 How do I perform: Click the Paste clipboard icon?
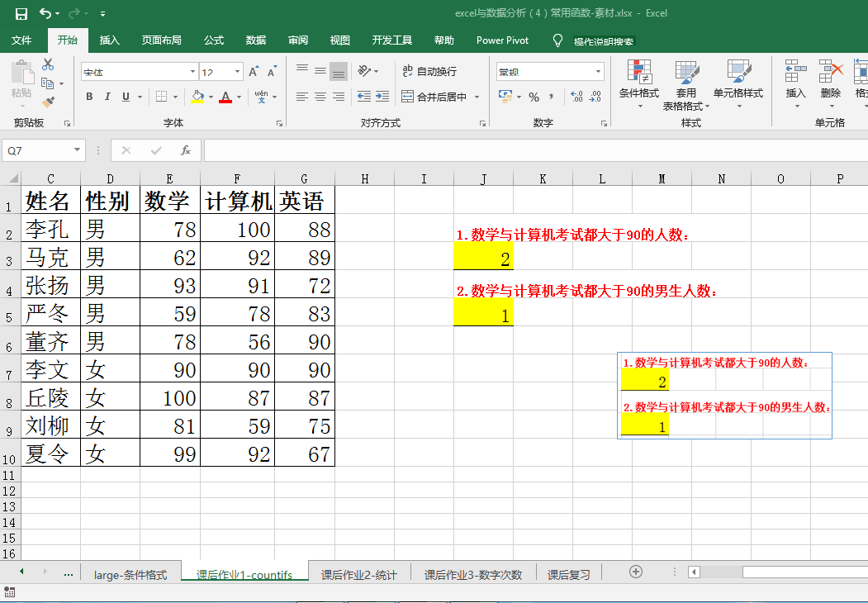tap(22, 73)
